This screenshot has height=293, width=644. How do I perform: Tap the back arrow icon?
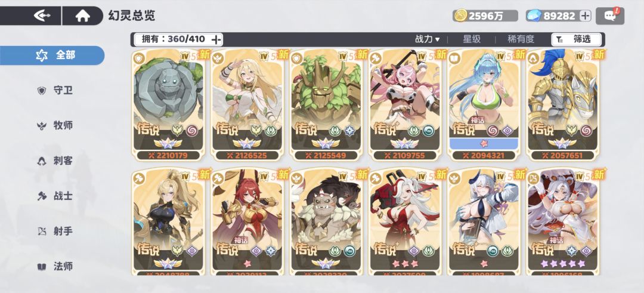[x=42, y=16]
